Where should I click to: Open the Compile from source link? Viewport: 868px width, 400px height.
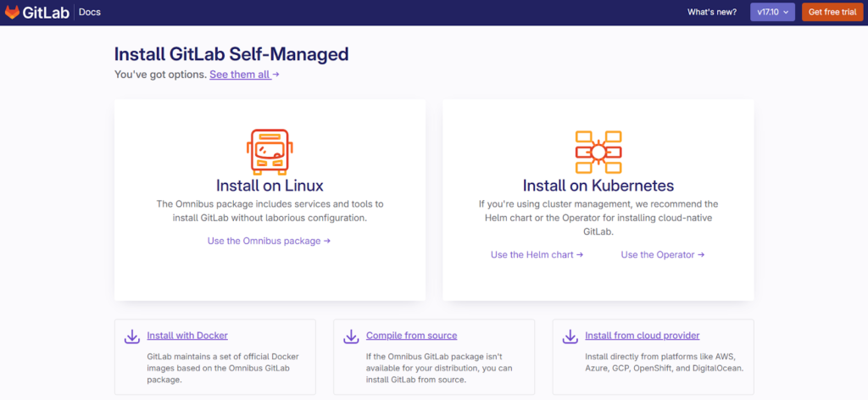tap(411, 336)
